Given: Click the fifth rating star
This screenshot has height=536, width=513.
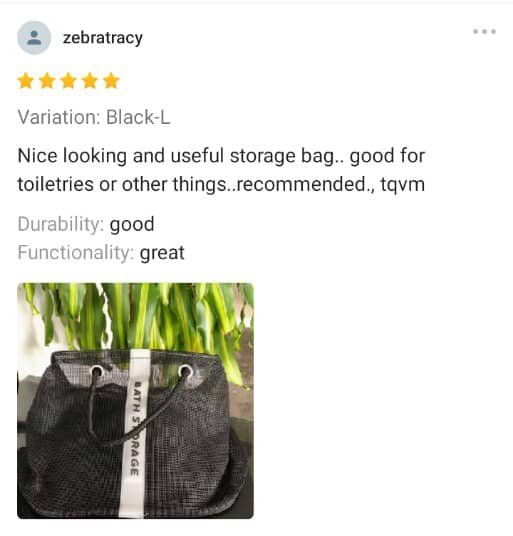Looking at the screenshot, I should (111, 81).
